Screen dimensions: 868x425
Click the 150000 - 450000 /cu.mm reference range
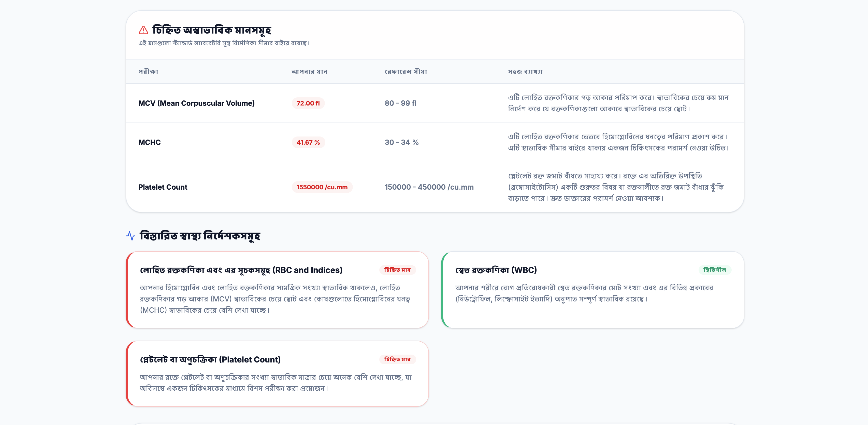[429, 187]
